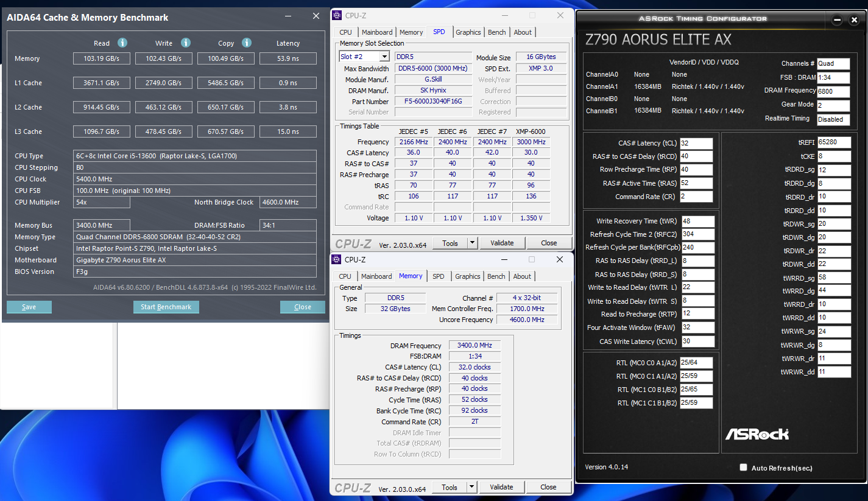This screenshot has width=868, height=501.
Task: Click the info icon beside Write in AIDA64
Action: [186, 43]
